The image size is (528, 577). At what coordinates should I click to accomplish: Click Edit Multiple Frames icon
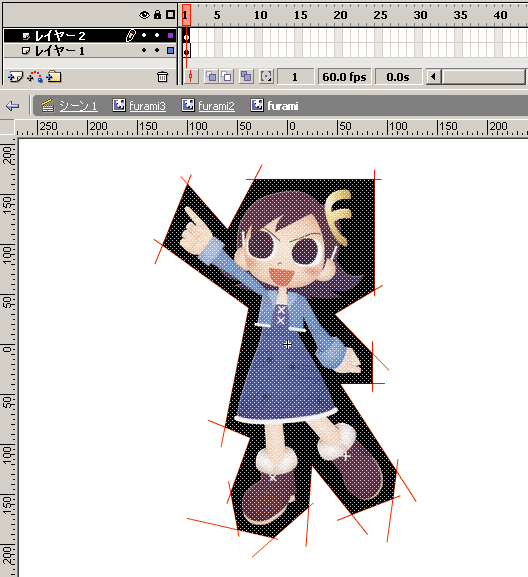246,77
